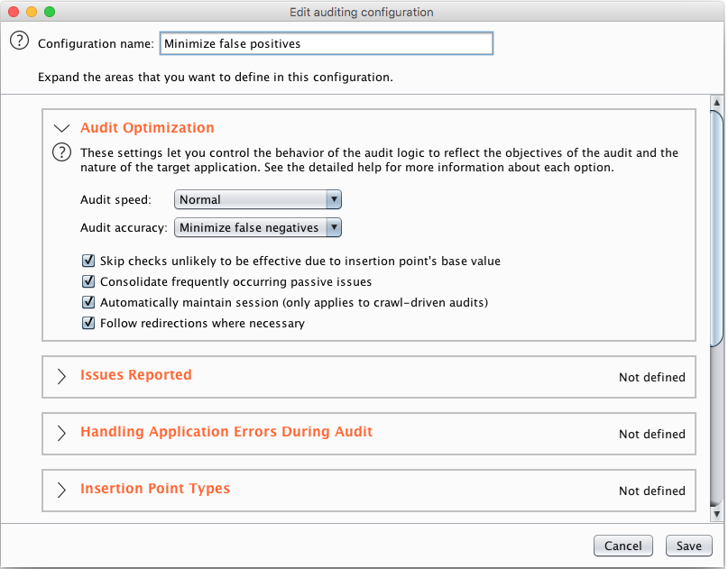
Task: Click into the Configuration name field
Action: tap(327, 43)
